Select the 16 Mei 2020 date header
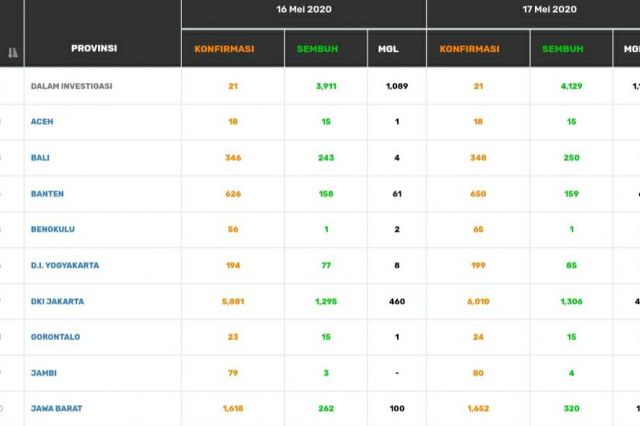Image resolution: width=640 pixels, height=426 pixels. tap(304, 9)
